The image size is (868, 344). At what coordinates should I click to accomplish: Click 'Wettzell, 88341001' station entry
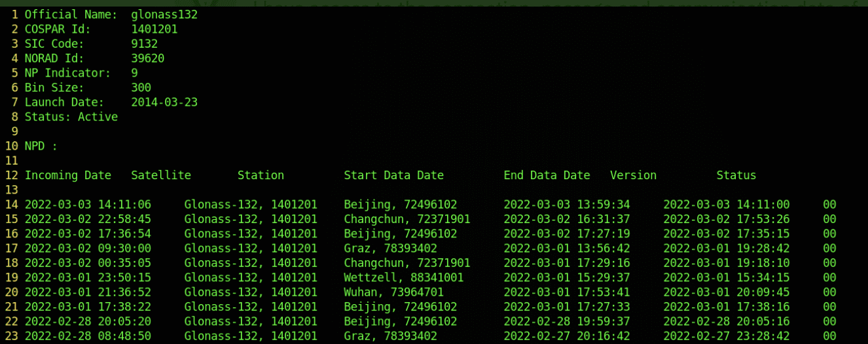pos(404,277)
